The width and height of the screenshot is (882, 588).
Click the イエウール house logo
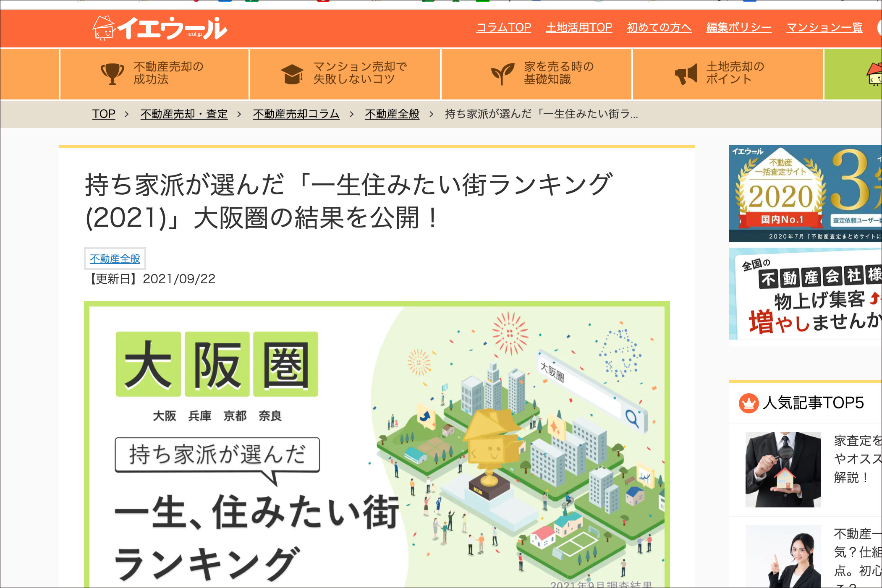coord(160,28)
